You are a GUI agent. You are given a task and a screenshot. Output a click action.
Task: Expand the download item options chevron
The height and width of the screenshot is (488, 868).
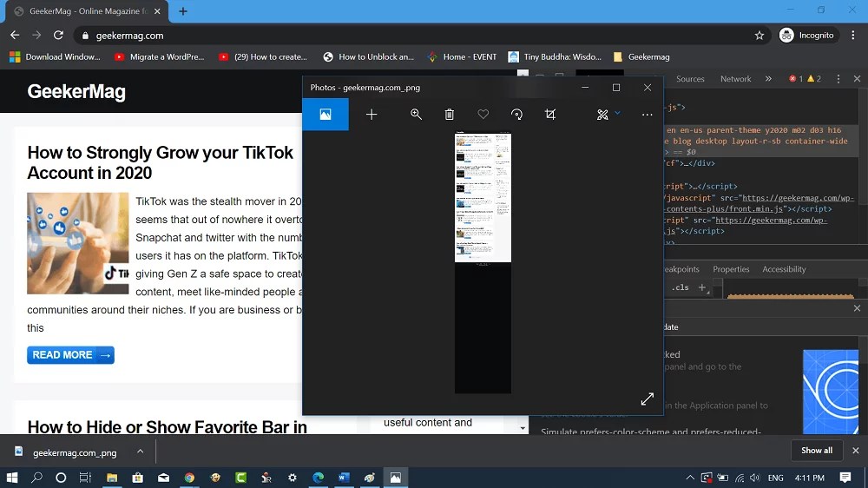tap(140, 452)
